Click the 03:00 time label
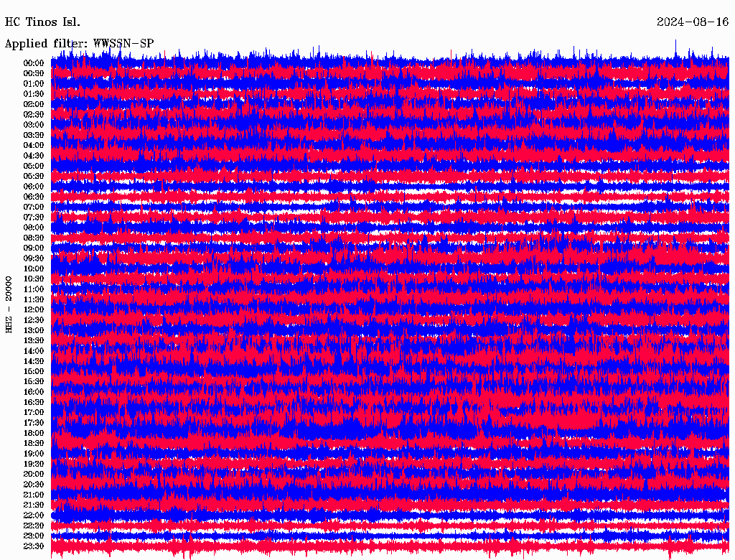The image size is (735, 560). [x=34, y=125]
